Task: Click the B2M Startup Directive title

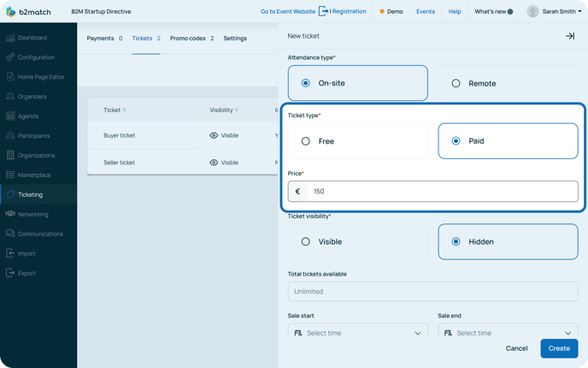Action: [101, 12]
